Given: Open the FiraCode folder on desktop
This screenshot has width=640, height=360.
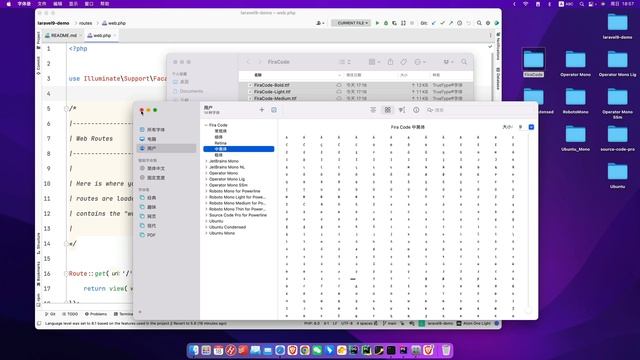Looking at the screenshot, I should (533, 62).
